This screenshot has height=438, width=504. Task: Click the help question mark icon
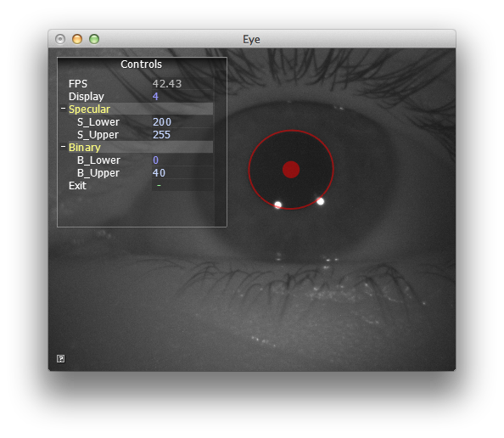[61, 358]
